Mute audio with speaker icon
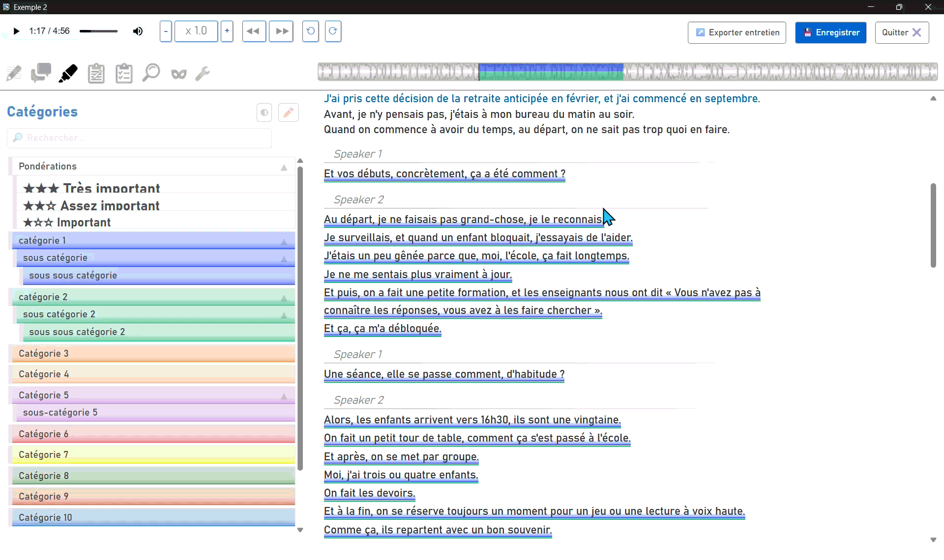This screenshot has height=560, width=944. (138, 31)
